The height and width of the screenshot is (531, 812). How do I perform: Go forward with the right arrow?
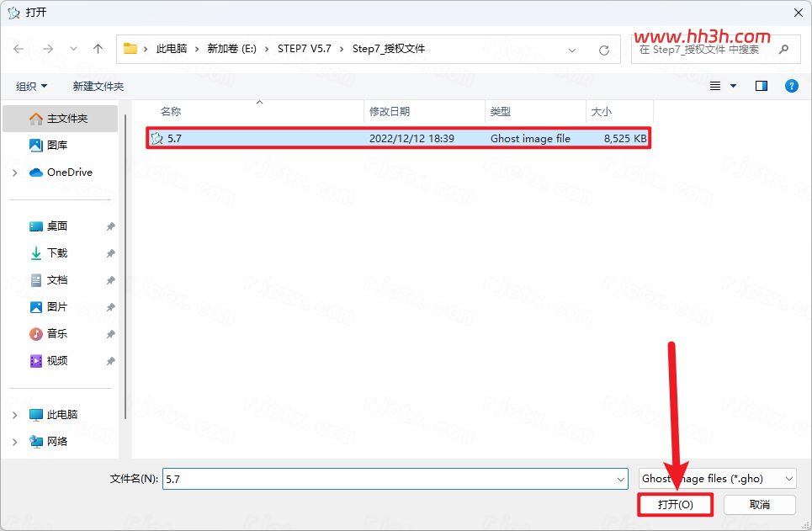(x=48, y=49)
